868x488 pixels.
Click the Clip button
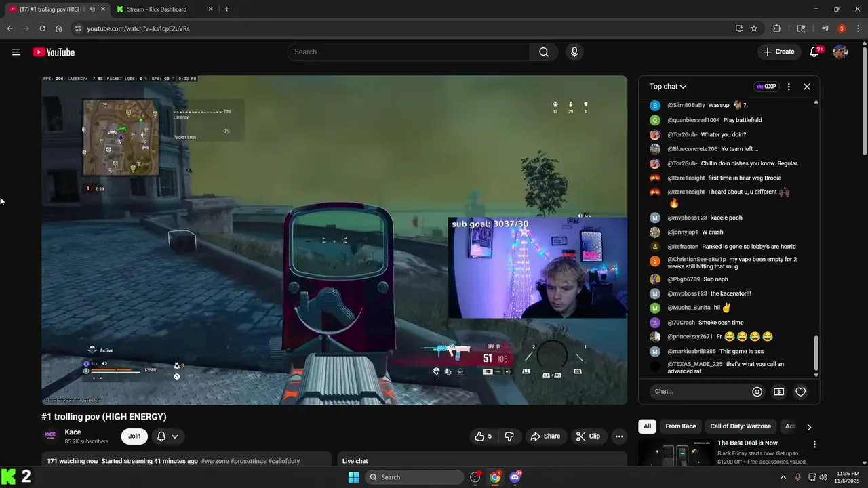tap(588, 436)
